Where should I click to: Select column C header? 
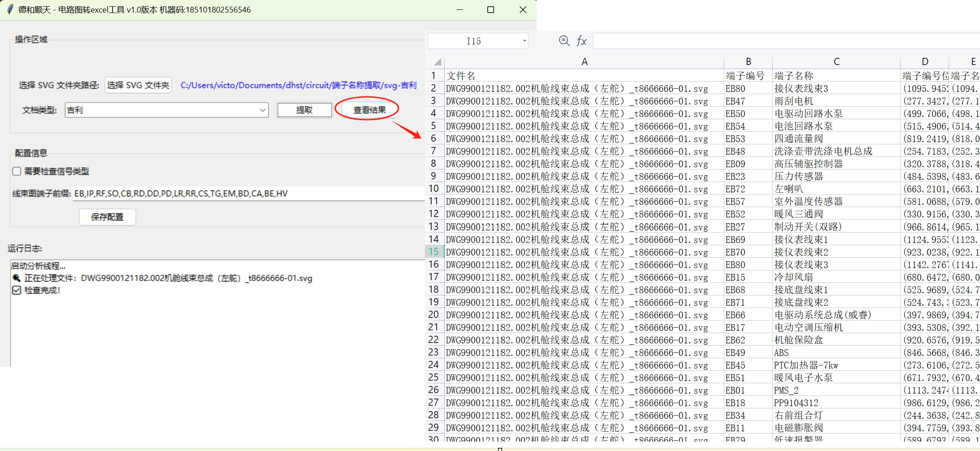(836, 62)
